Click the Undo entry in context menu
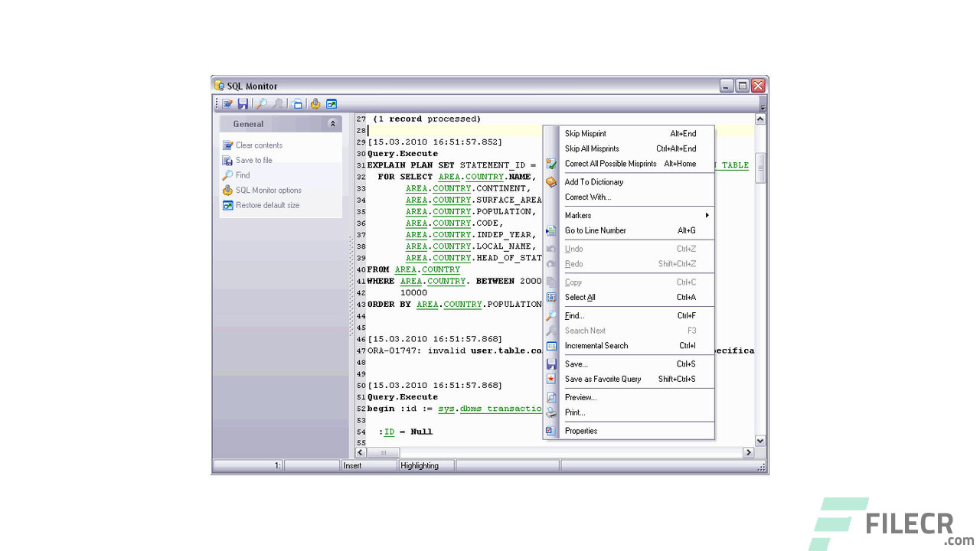The width and height of the screenshot is (980, 551). click(629, 249)
